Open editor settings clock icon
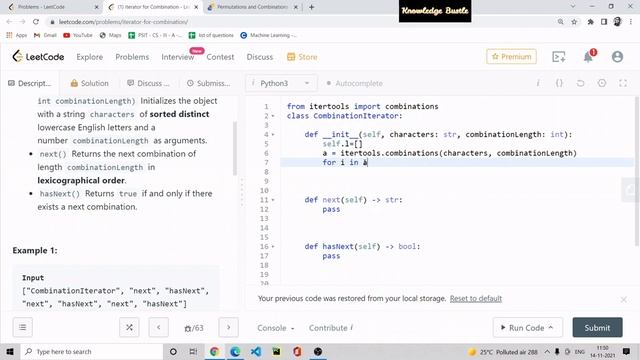 (x=602, y=83)
